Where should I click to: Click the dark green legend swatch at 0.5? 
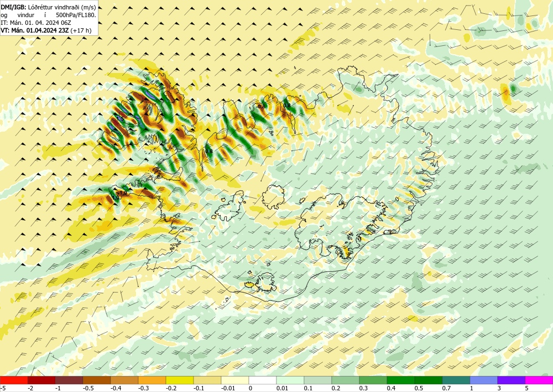[429, 380]
